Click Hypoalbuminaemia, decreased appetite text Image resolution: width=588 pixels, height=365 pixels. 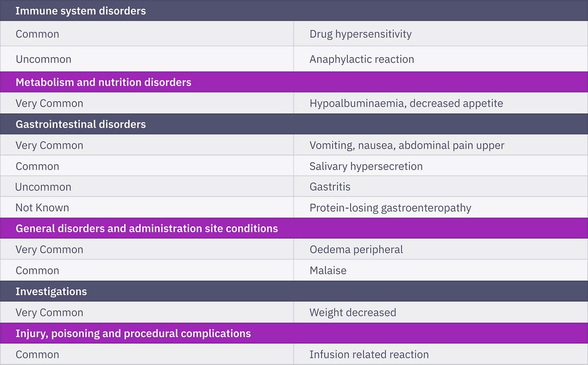point(406,103)
